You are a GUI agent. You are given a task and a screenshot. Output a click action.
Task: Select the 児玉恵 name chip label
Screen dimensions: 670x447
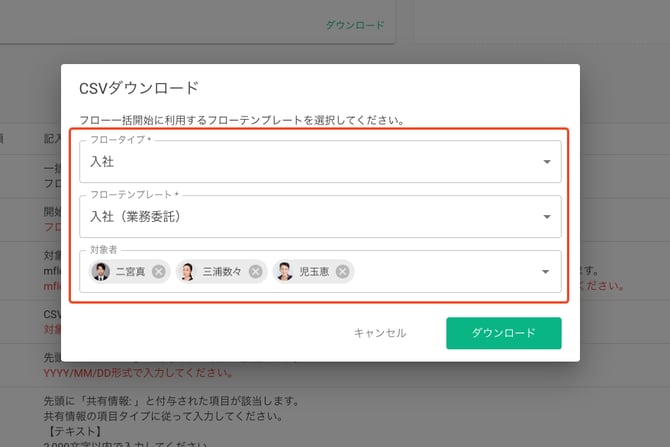click(314, 272)
